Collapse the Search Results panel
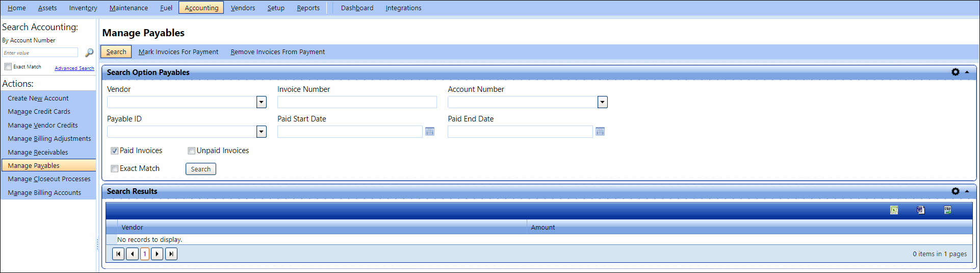This screenshot has width=980, height=273. click(967, 191)
